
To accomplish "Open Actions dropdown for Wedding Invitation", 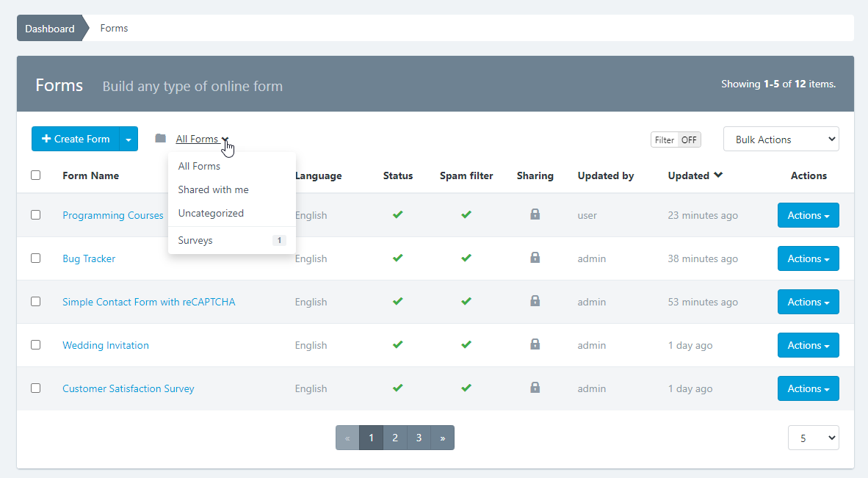I will click(808, 345).
